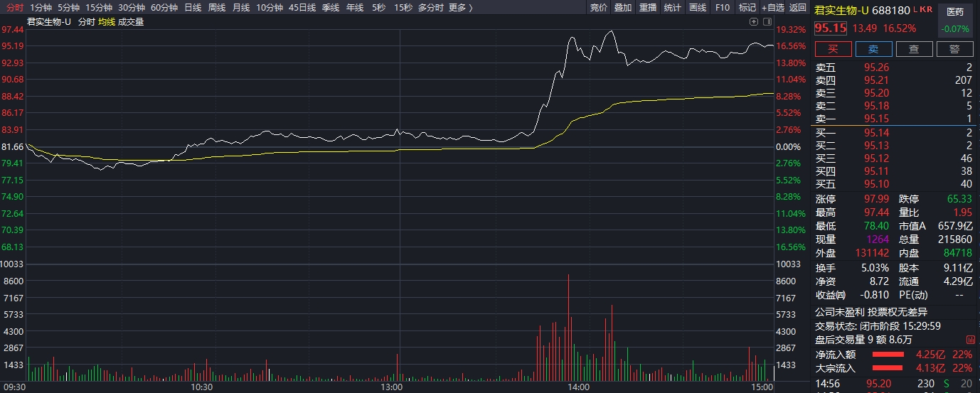
Task: Switch to 月线 monthly chart
Action: click(241, 8)
